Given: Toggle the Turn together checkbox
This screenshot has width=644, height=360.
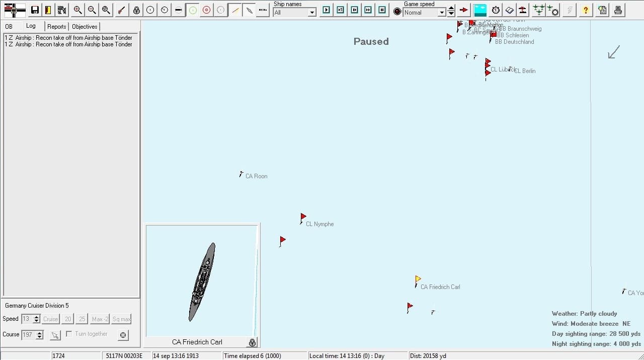Looking at the screenshot, I should pos(69,334).
